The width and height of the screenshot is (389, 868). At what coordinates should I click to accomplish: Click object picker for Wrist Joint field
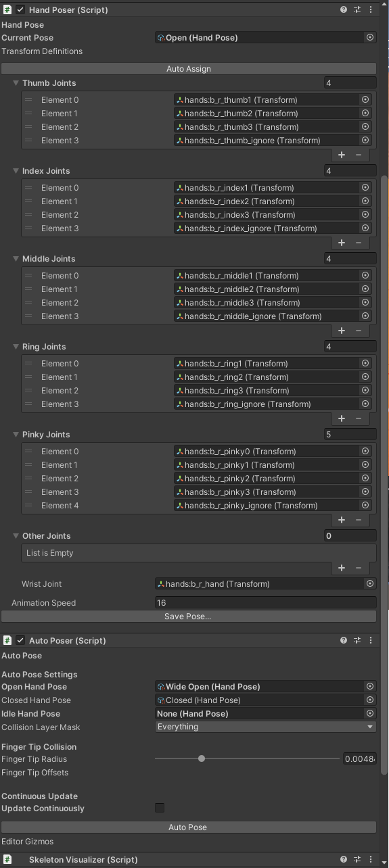[370, 584]
